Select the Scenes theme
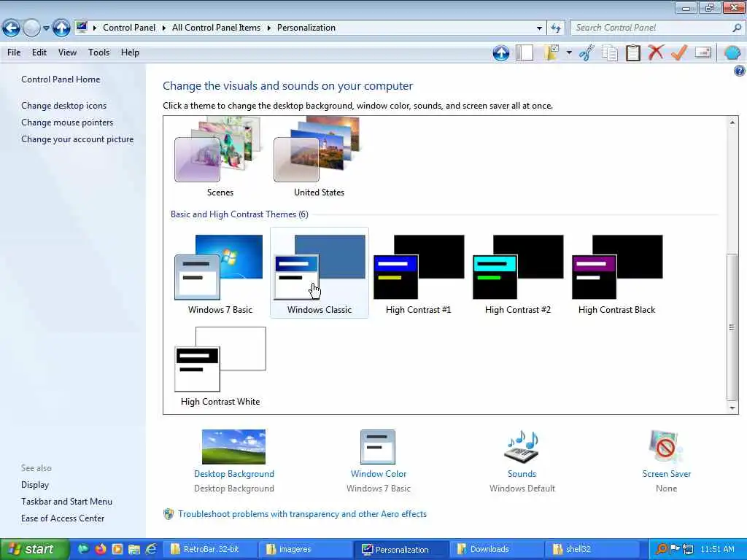Screen dimensions: 747x560 220,157
